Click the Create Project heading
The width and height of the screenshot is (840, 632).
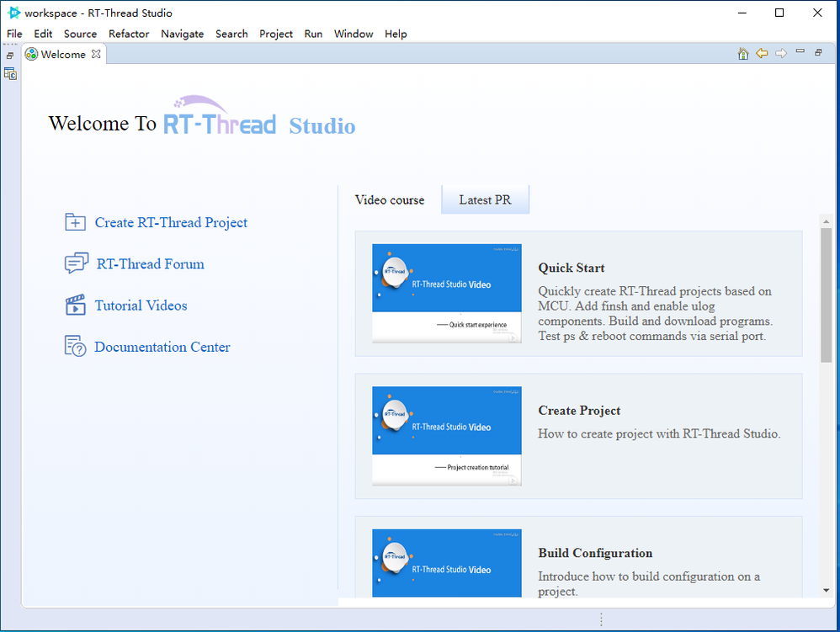click(579, 411)
